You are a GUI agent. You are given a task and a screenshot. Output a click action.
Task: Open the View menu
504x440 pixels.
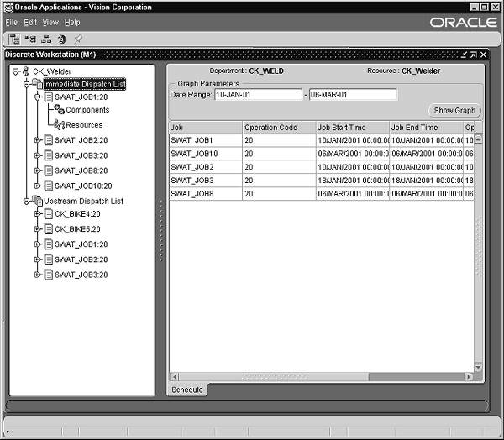[50, 22]
